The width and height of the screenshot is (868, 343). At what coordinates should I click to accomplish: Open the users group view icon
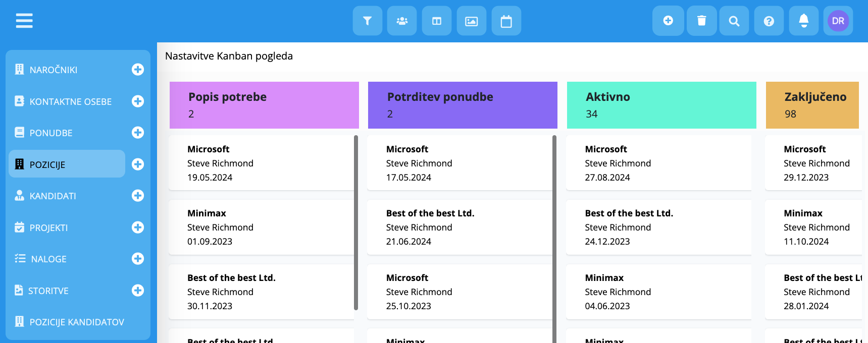[x=402, y=21]
